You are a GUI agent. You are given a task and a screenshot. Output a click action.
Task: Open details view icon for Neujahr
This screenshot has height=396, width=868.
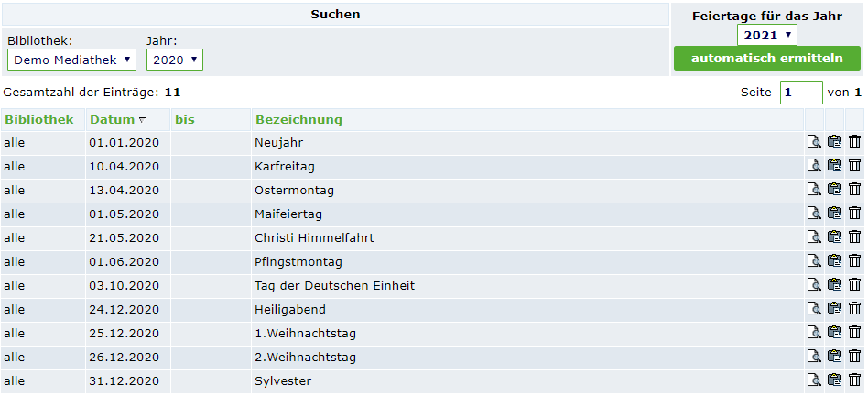click(x=814, y=142)
